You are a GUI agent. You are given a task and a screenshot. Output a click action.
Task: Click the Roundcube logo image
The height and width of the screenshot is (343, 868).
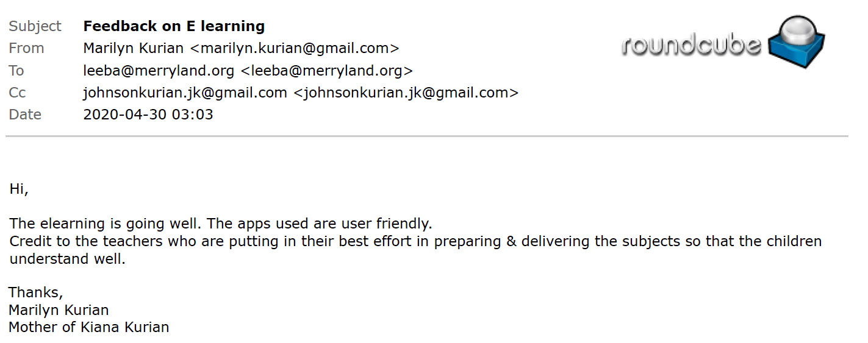[723, 43]
